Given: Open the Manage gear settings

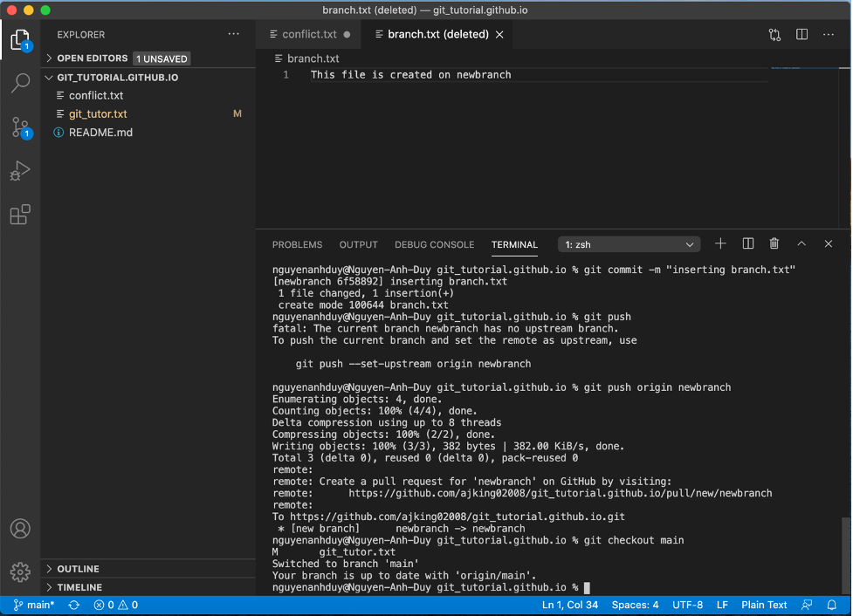Looking at the screenshot, I should click(x=20, y=572).
